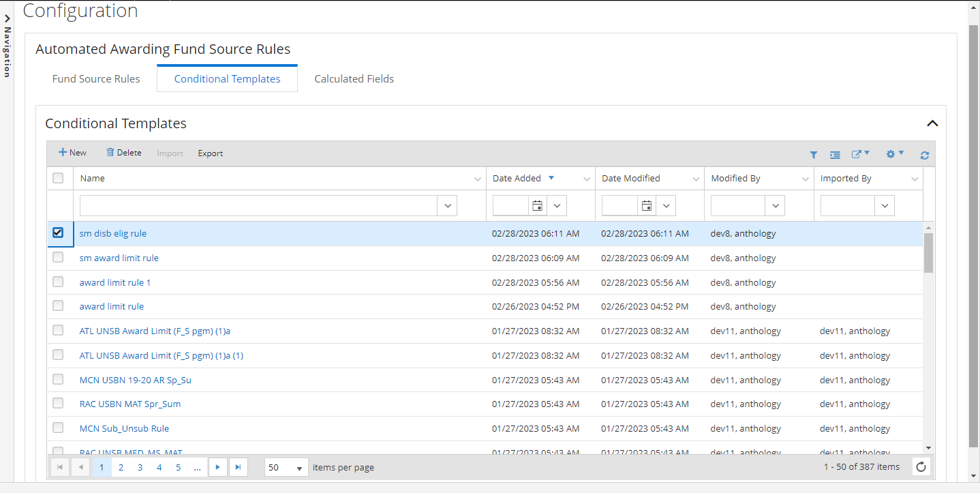Open the sm disb elig rule link

113,233
